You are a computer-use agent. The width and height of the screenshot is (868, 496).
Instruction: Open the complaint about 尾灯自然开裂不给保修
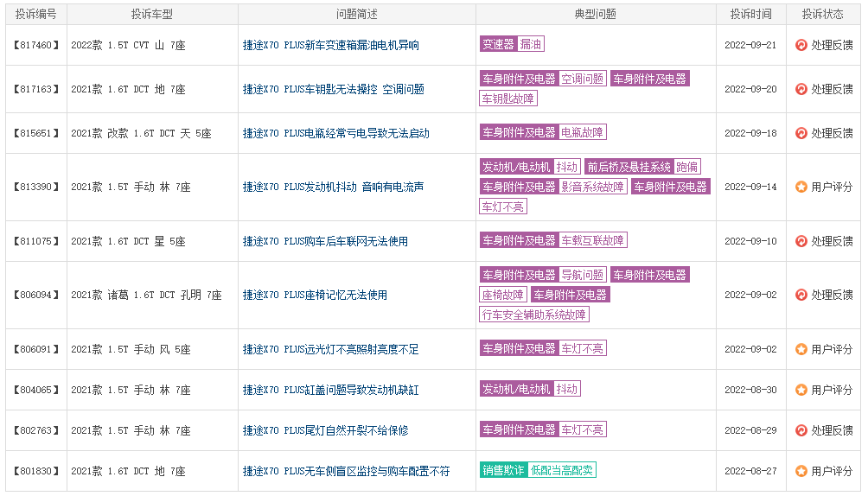coord(325,430)
